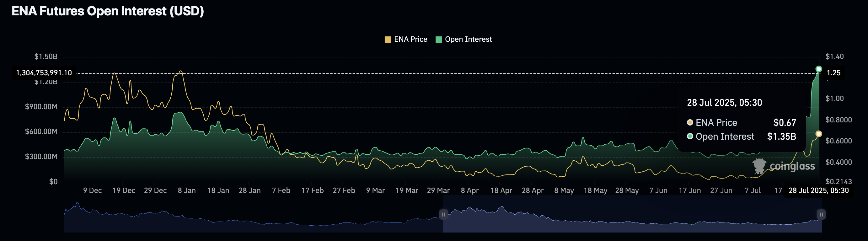
Task: Click the 9 Mar date label
Action: 375,191
